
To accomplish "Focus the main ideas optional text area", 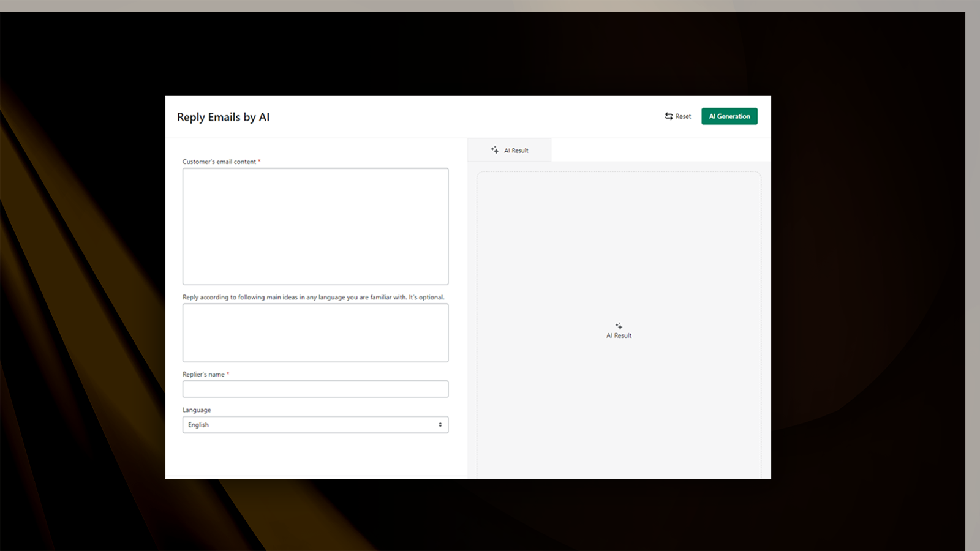I will (x=315, y=333).
